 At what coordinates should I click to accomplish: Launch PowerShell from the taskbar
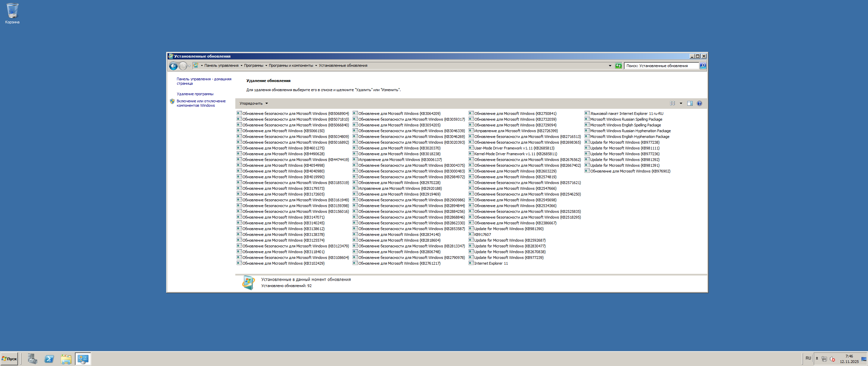pos(49,359)
